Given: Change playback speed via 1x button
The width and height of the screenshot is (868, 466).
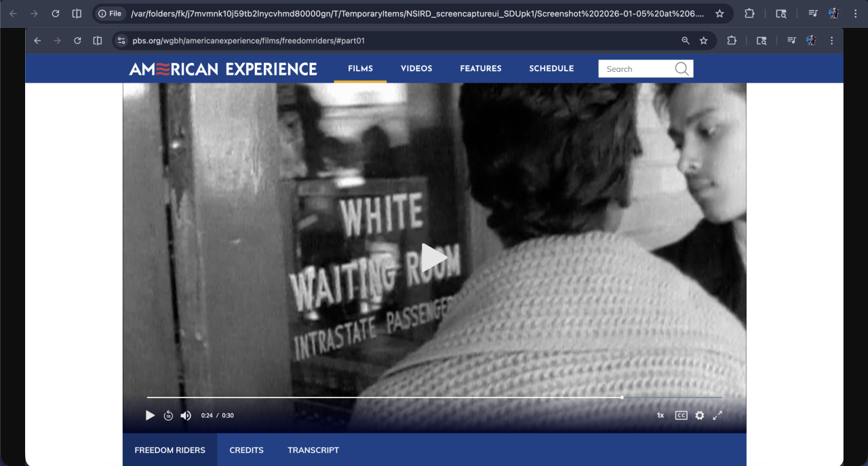Looking at the screenshot, I should [x=660, y=415].
